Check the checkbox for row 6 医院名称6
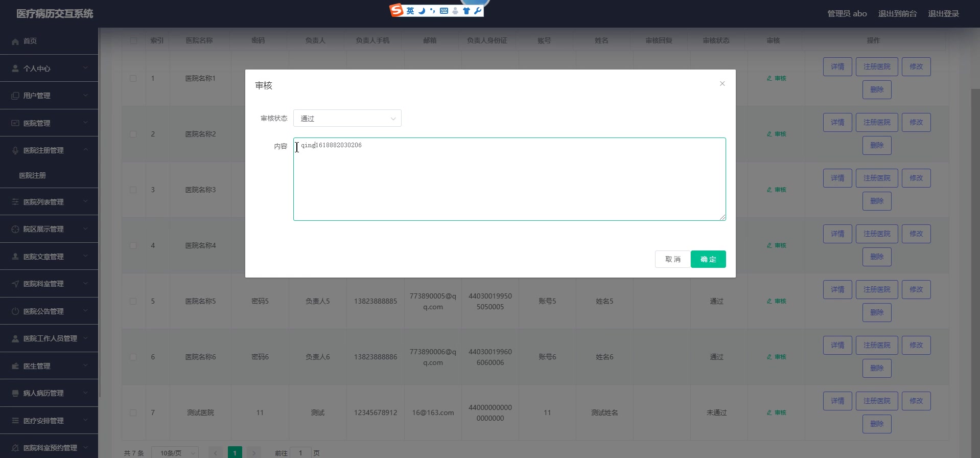This screenshot has width=980, height=458. point(133,357)
